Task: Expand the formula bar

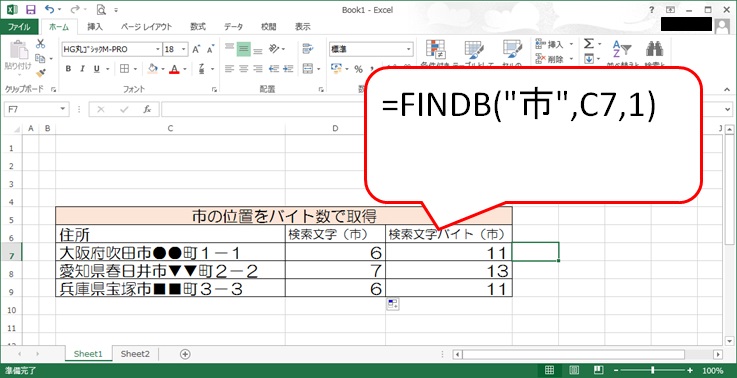Action: [x=729, y=109]
